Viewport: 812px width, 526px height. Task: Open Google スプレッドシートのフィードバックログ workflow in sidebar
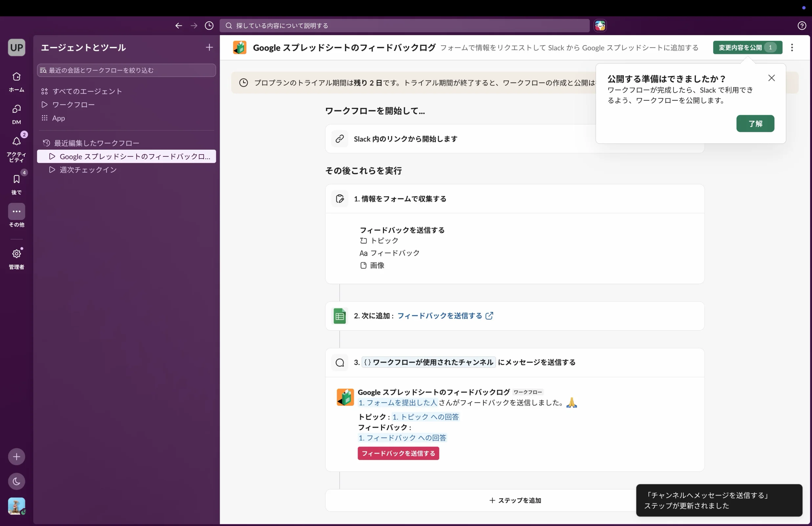(126, 156)
